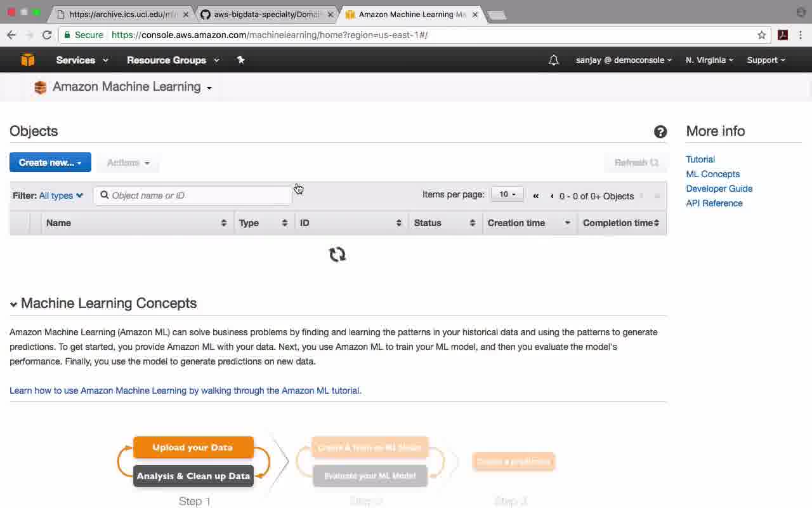
Task: Click the Chrome profile icon
Action: coord(801,12)
